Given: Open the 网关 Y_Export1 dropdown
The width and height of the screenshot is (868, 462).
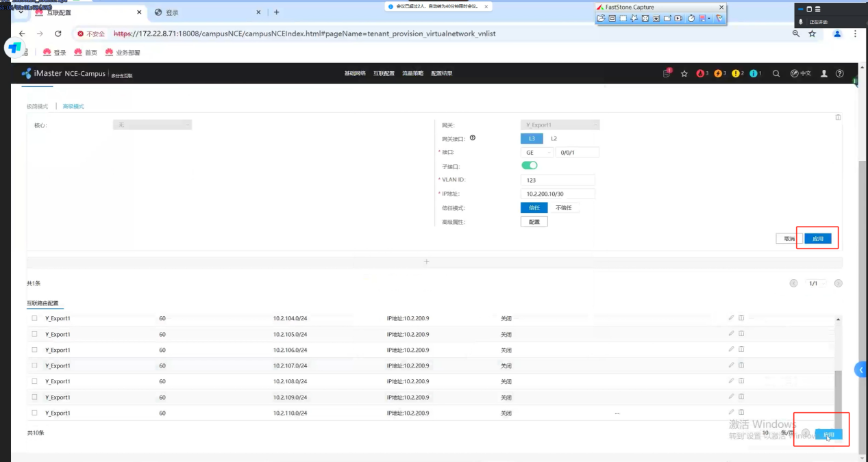Looking at the screenshot, I should point(560,125).
